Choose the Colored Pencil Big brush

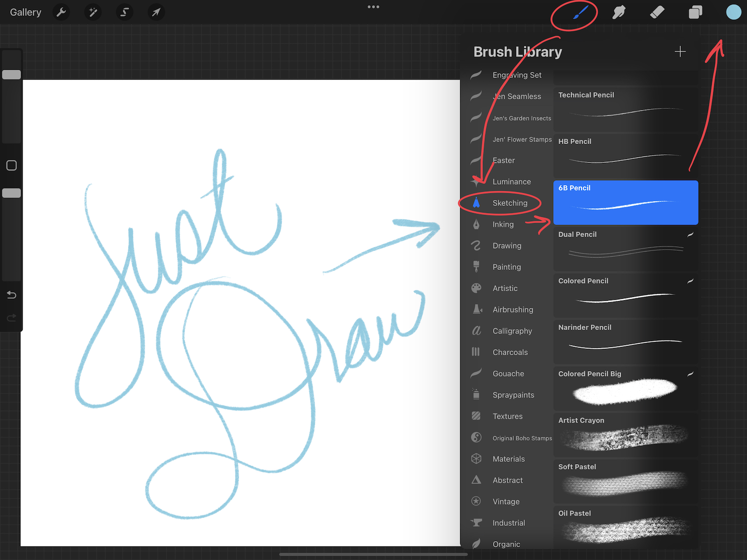pyautogui.click(x=626, y=388)
